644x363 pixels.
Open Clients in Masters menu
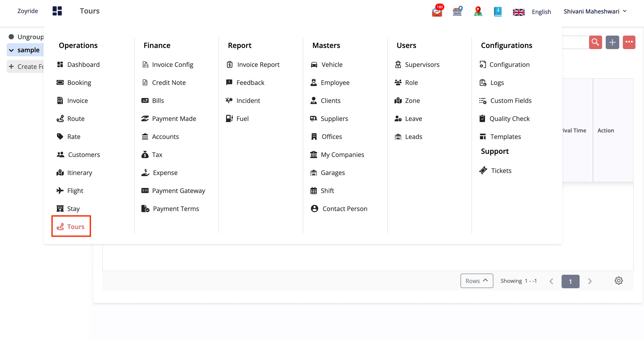[325, 100]
